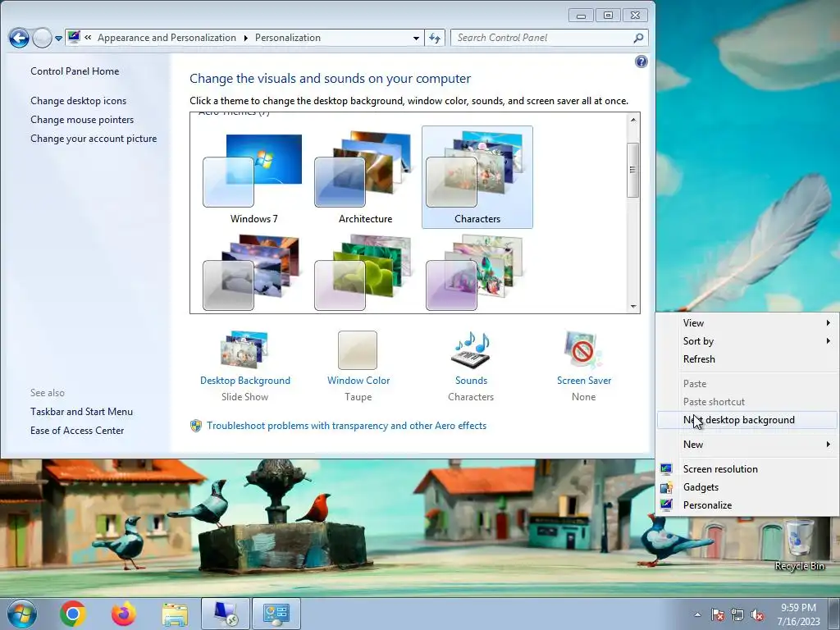Click the Desktop Background link text
This screenshot has height=630, width=840.
(244, 381)
